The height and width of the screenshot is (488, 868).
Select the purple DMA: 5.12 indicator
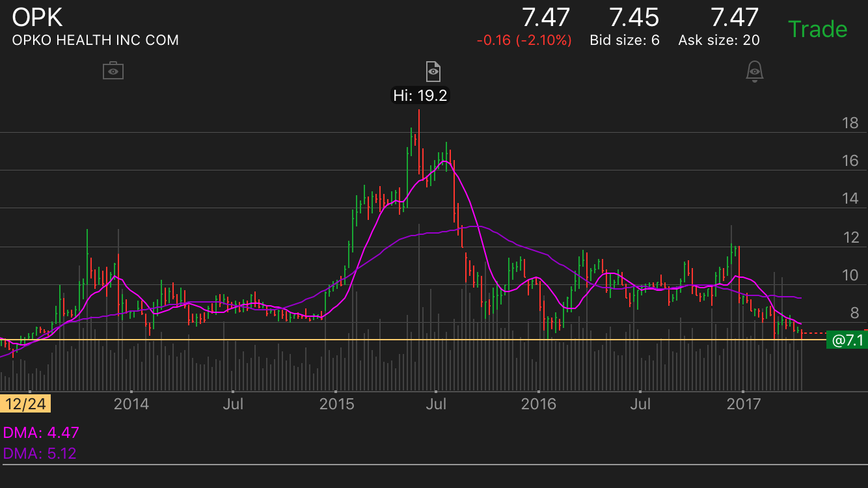[x=40, y=453]
